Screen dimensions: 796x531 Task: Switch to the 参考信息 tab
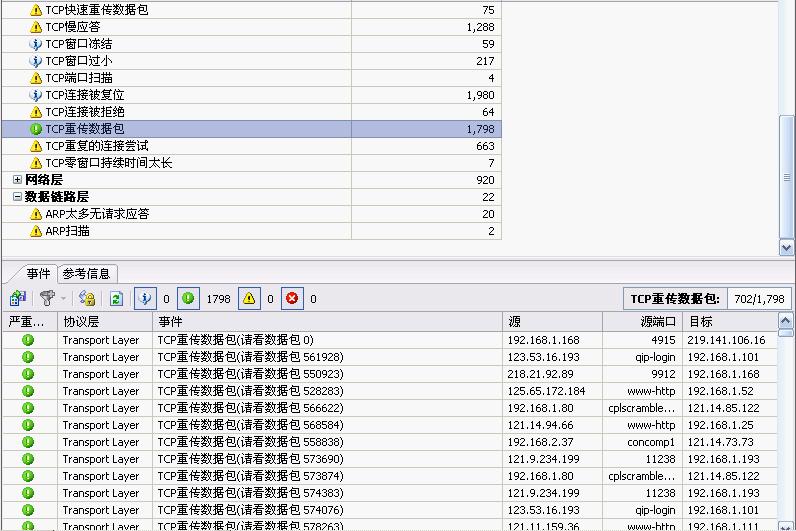[87, 274]
